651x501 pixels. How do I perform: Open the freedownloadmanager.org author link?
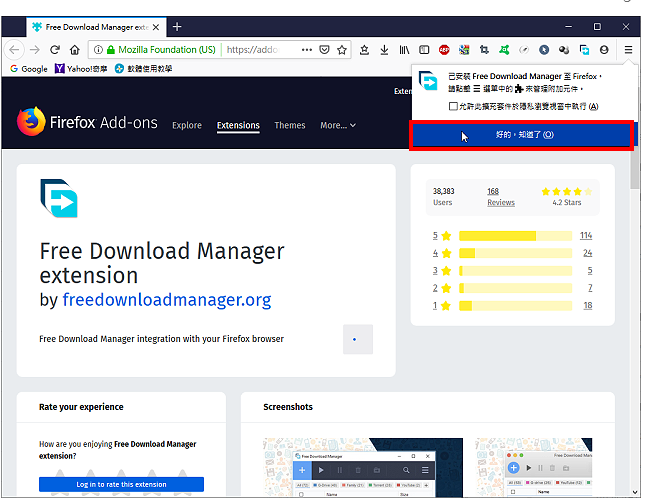[x=166, y=300]
